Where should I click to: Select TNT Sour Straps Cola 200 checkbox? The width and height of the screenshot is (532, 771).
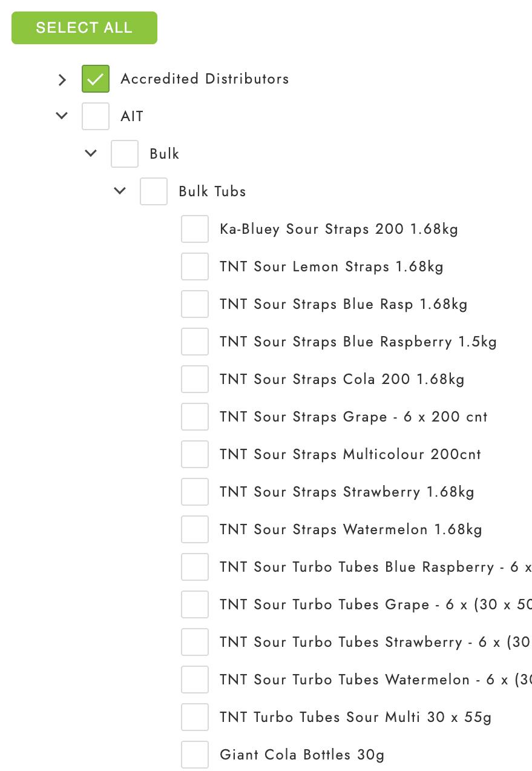(x=195, y=379)
